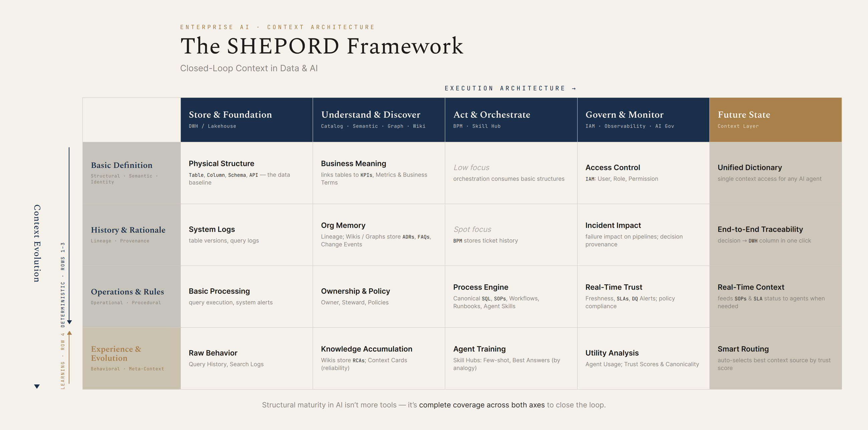
Task: Click the Access Control cell heading
Action: [613, 168]
